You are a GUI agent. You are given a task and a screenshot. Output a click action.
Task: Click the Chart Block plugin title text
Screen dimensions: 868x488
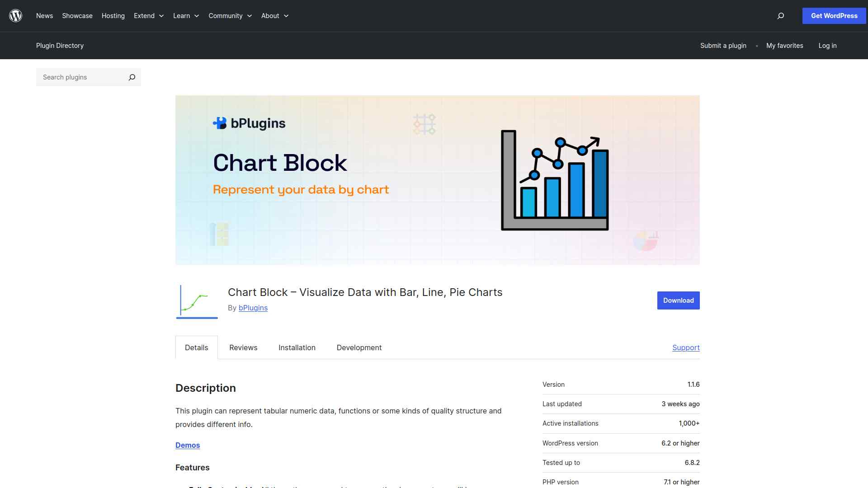(x=365, y=292)
